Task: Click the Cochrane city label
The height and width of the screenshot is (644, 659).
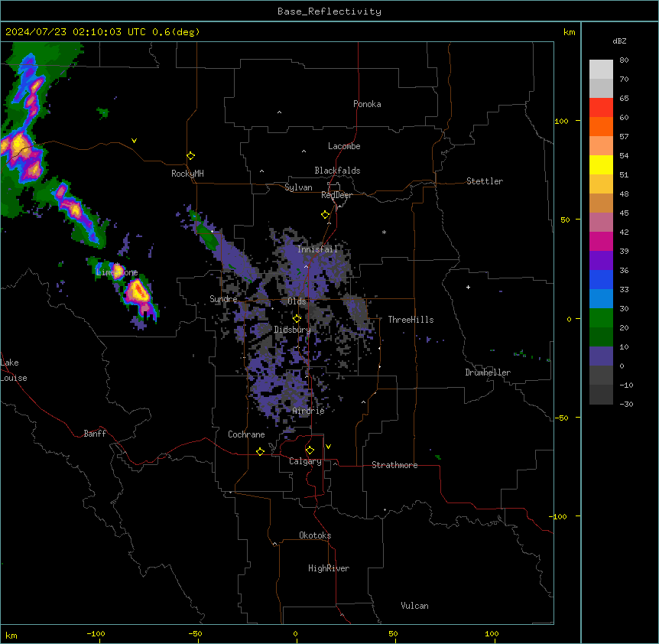Action: click(246, 434)
